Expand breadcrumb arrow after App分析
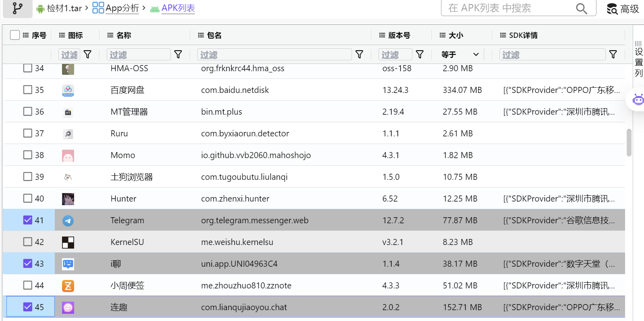 click(144, 8)
